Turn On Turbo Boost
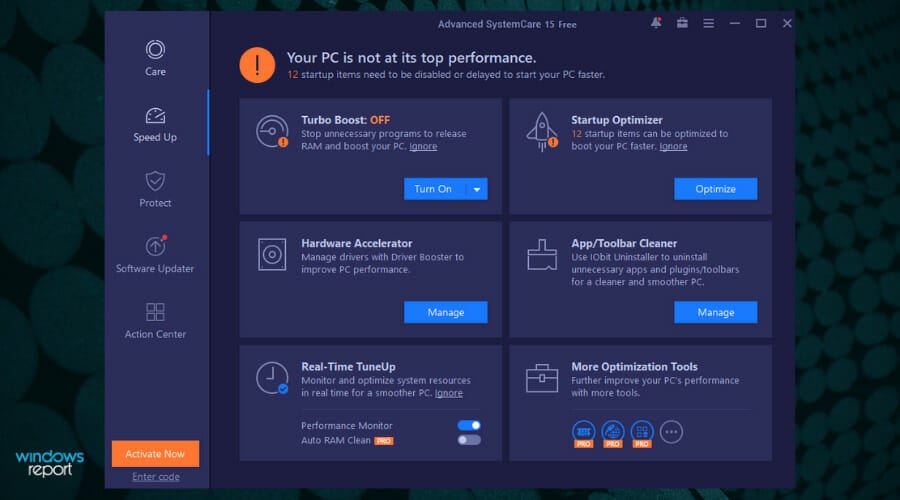Screen dimensions: 900x500 [433, 189]
